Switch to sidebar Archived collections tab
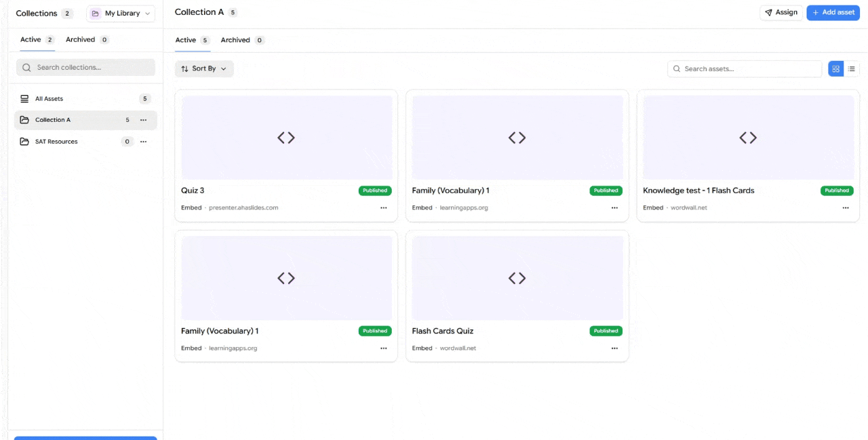Image resolution: width=868 pixels, height=440 pixels. tap(87, 40)
